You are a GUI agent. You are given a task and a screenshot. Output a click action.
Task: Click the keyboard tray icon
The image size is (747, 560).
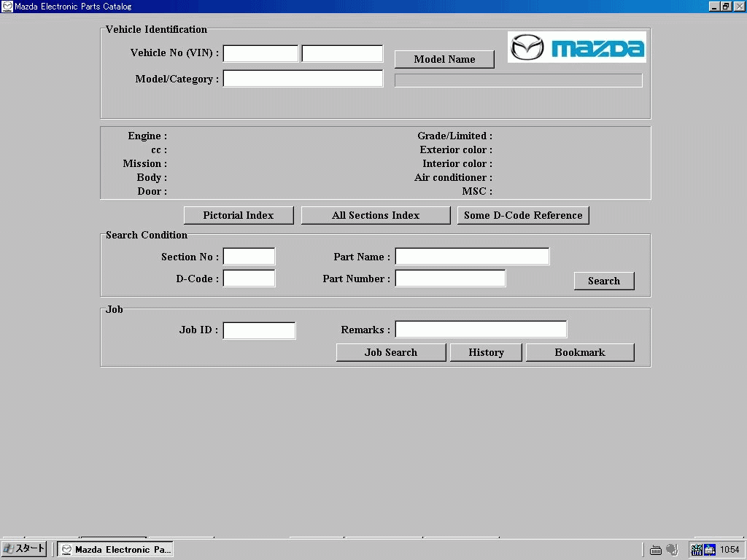[x=656, y=550]
